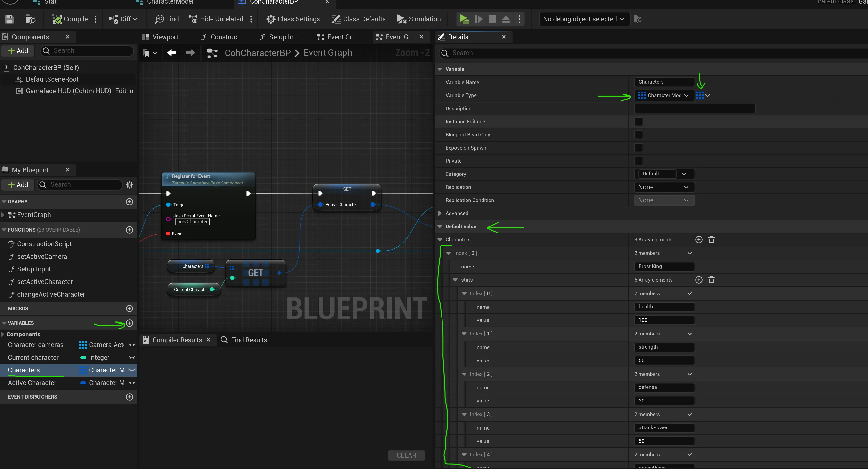
Task: Toggle the Blueprint Read Only checkbox
Action: click(x=639, y=134)
